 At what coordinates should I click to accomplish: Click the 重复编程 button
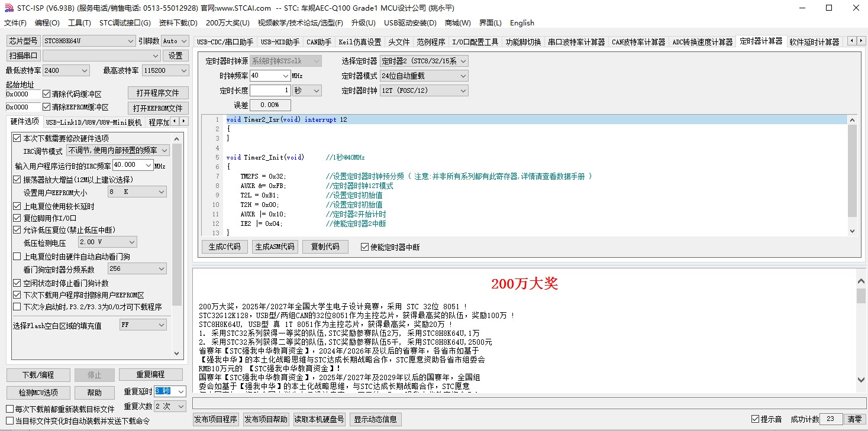click(x=151, y=375)
